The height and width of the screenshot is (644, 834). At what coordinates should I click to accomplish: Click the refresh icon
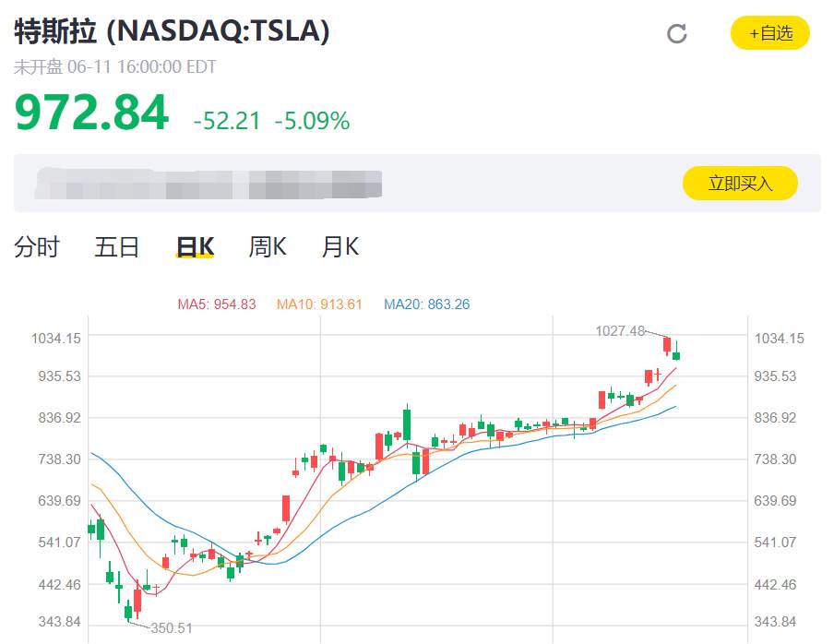coord(676,33)
